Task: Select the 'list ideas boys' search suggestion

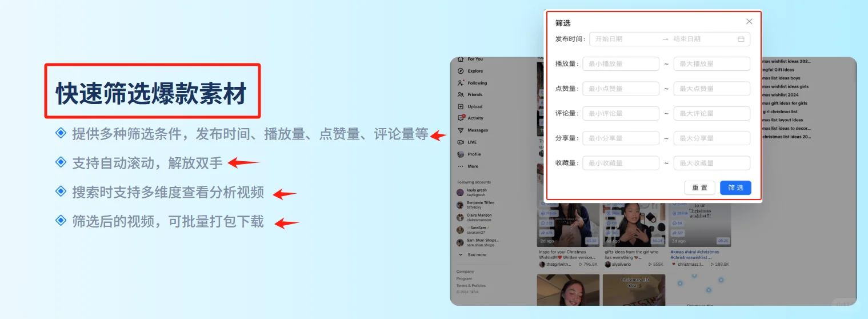Action: click(781, 78)
